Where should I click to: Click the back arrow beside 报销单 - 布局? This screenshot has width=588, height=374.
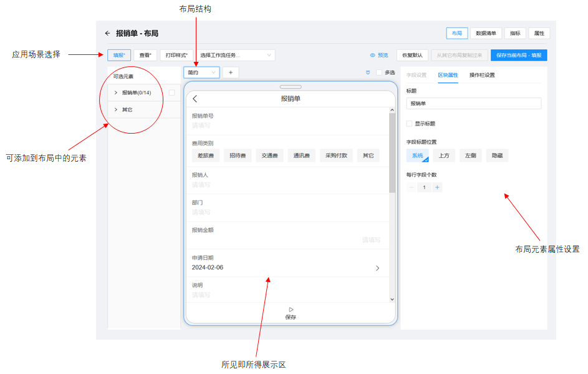[x=107, y=33]
